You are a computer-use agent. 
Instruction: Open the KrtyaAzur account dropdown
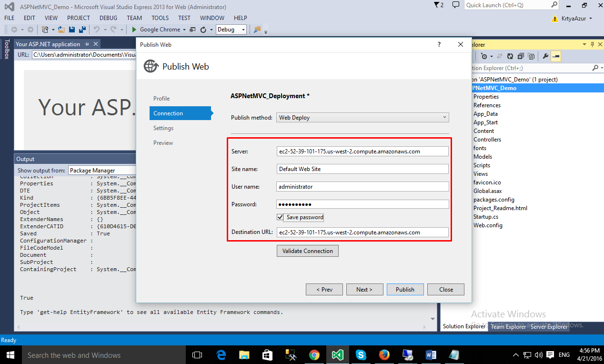tap(591, 19)
